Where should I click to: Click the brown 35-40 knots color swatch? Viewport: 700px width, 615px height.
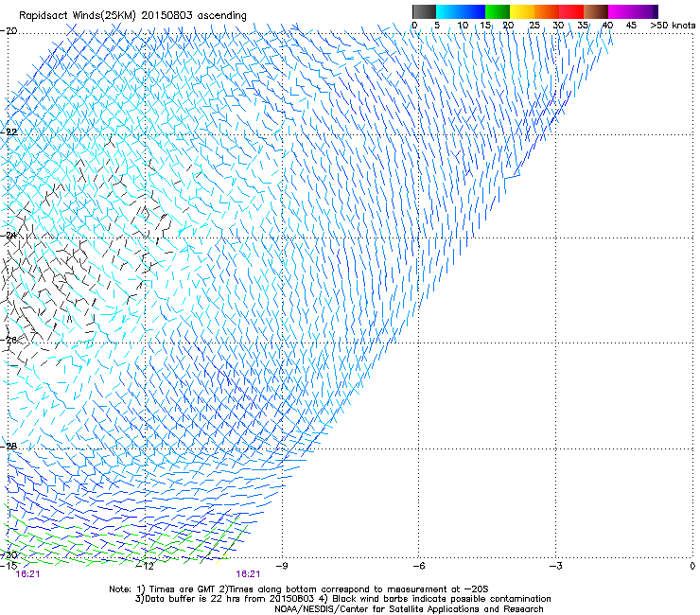pos(596,11)
